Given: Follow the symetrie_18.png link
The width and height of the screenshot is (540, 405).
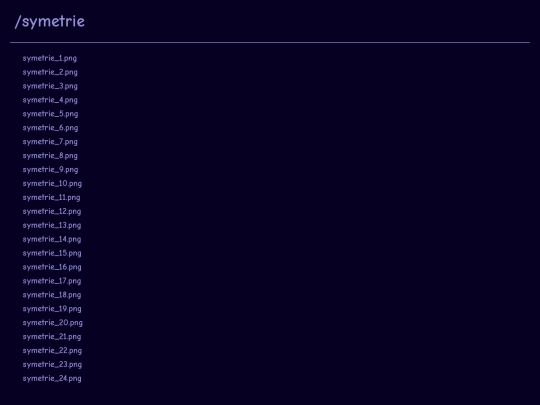Looking at the screenshot, I should [52, 295].
